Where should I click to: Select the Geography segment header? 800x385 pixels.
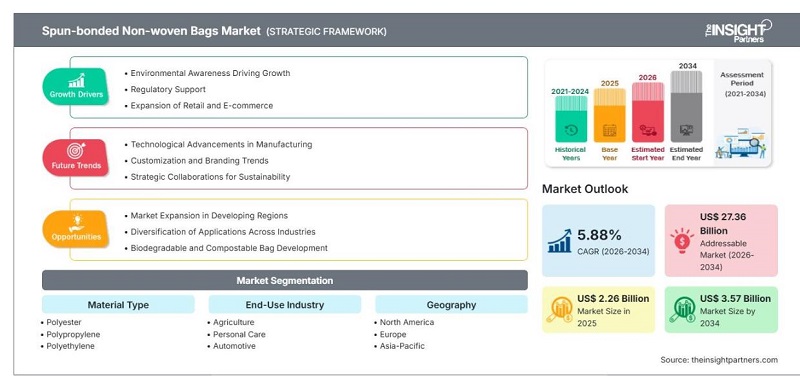452,304
